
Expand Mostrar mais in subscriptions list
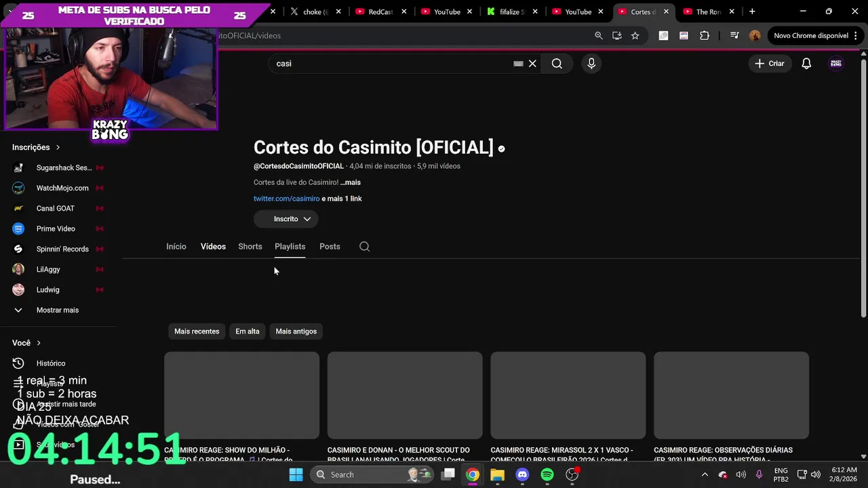[x=58, y=310]
